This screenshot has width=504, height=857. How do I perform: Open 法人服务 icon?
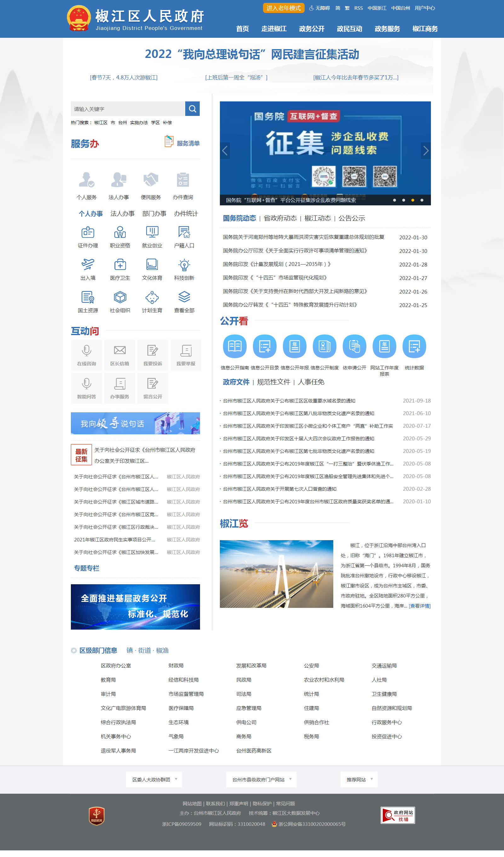tap(119, 180)
